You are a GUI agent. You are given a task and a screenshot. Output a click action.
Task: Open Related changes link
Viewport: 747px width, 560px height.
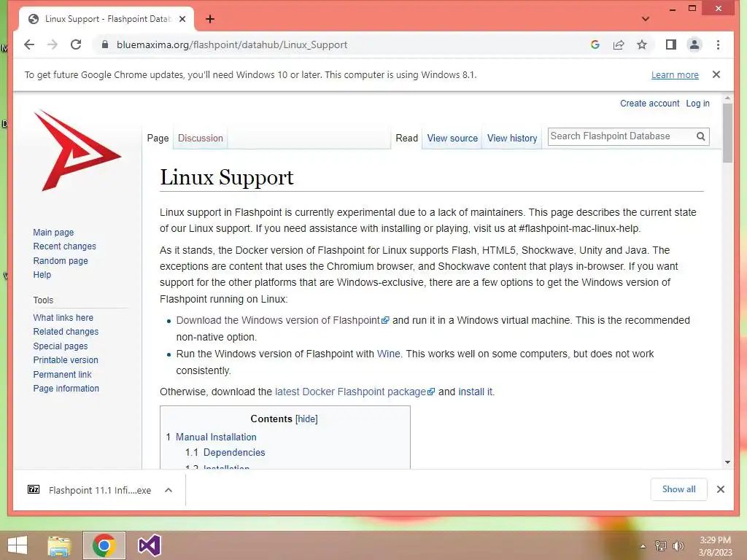click(x=66, y=332)
